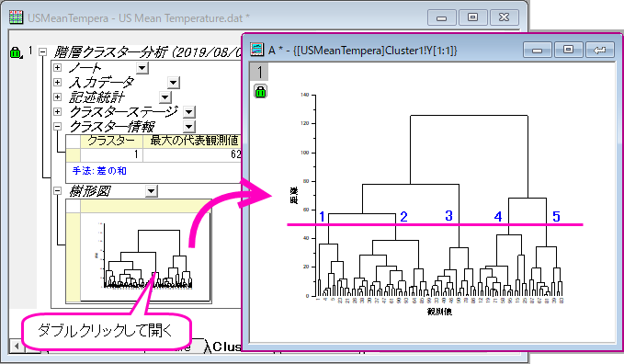Collapse the 階層クラスター分析 root node
The width and height of the screenshot is (624, 364).
[x=42, y=52]
